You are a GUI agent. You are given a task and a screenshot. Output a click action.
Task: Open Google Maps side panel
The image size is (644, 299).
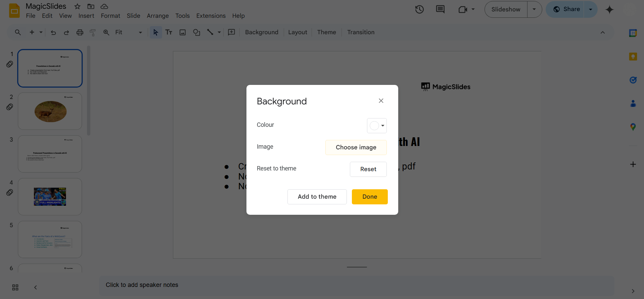point(633,127)
